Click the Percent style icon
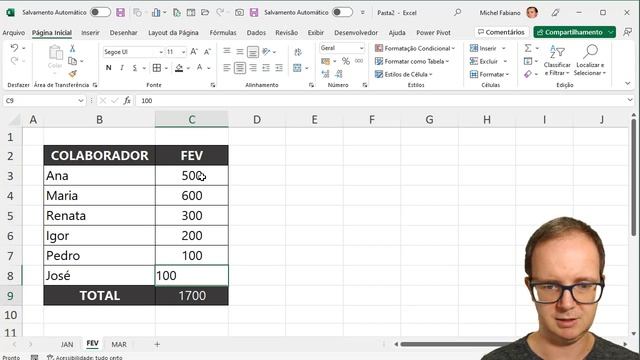640x360 pixels. (346, 61)
